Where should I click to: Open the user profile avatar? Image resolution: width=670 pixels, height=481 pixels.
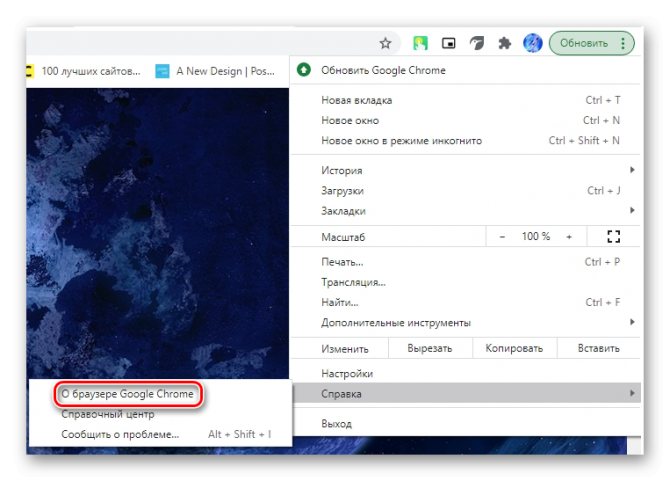point(532,43)
